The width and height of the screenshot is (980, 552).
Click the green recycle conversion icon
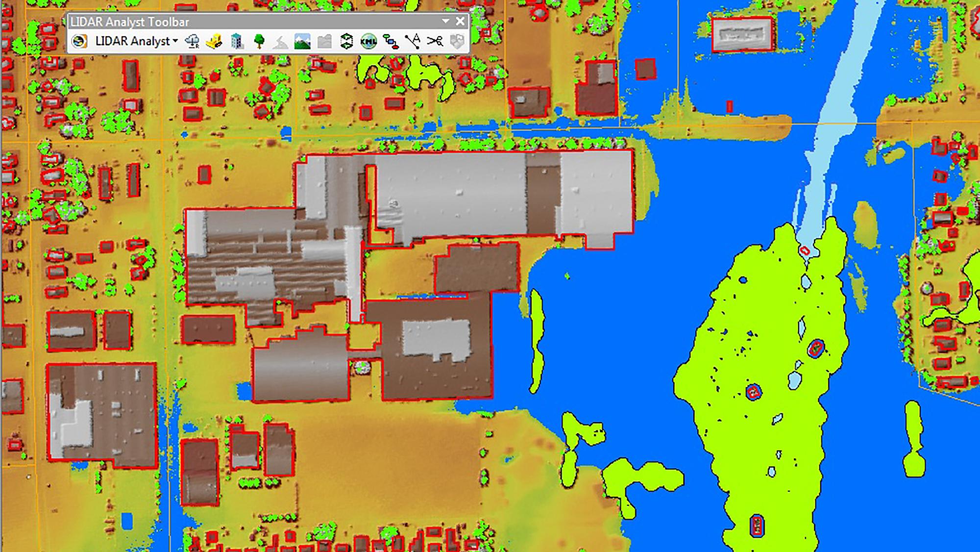click(x=346, y=42)
